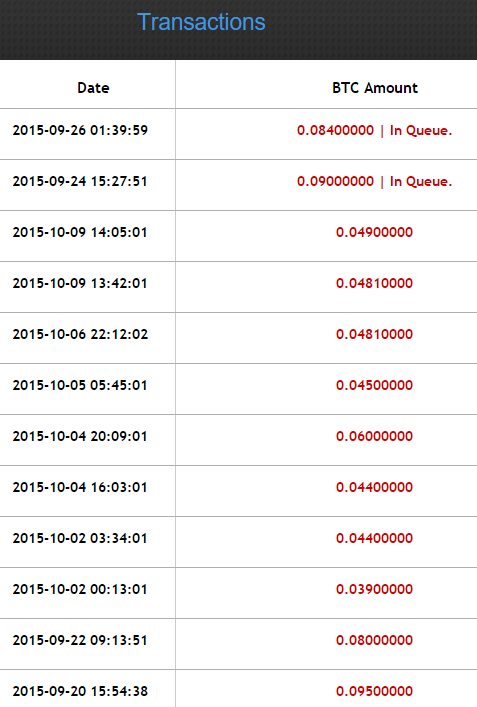Click the 0.08400000 In Queue amount
This screenshot has width=477, height=707.
pyautogui.click(x=374, y=130)
